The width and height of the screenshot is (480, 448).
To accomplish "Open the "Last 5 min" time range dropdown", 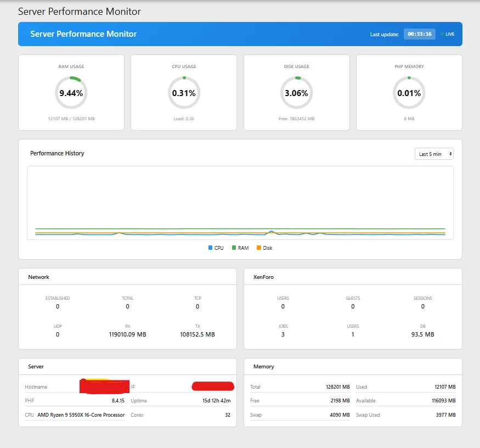I will point(434,154).
